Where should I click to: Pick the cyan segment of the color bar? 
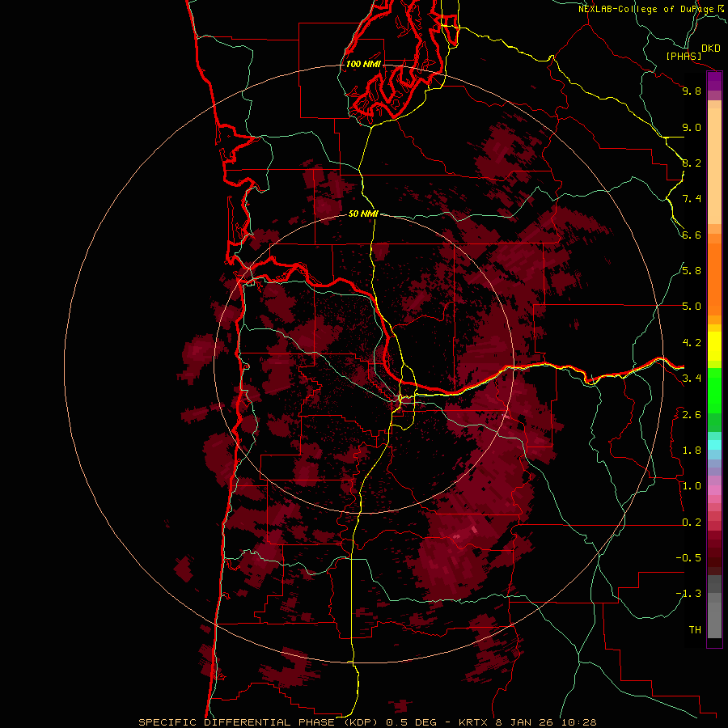pos(714,445)
